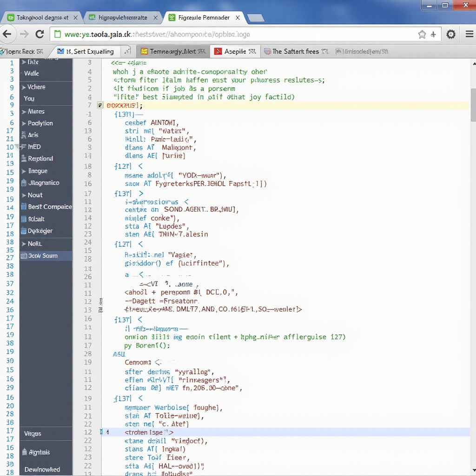Click the browser reload button

click(40, 34)
